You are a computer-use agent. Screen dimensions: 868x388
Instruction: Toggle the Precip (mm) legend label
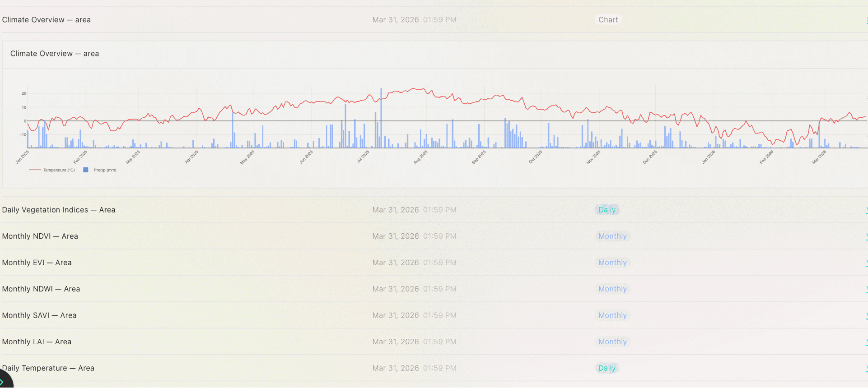coord(105,170)
